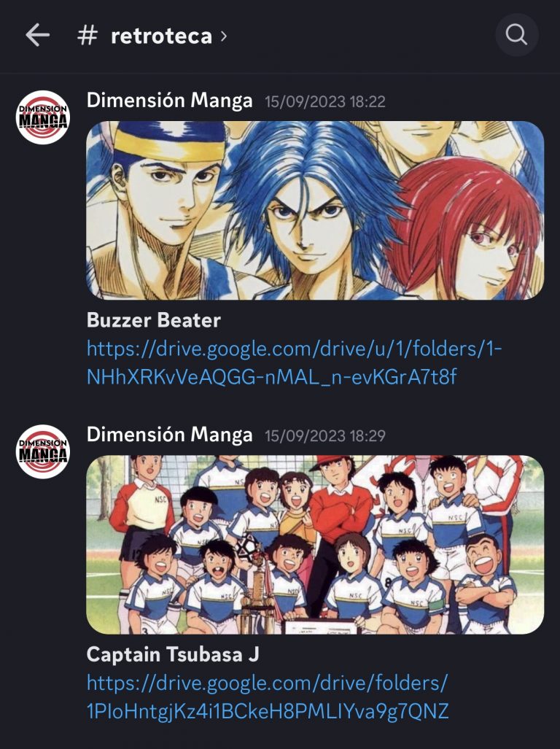
Task: Select the 15/09/2023 18:22 timestamp
Action: click(325, 102)
